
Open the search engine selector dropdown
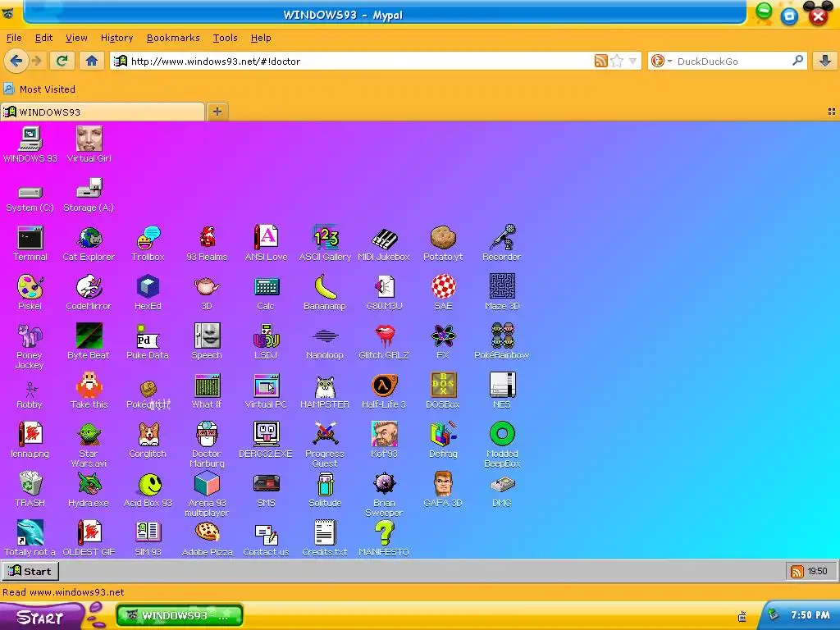click(x=661, y=61)
